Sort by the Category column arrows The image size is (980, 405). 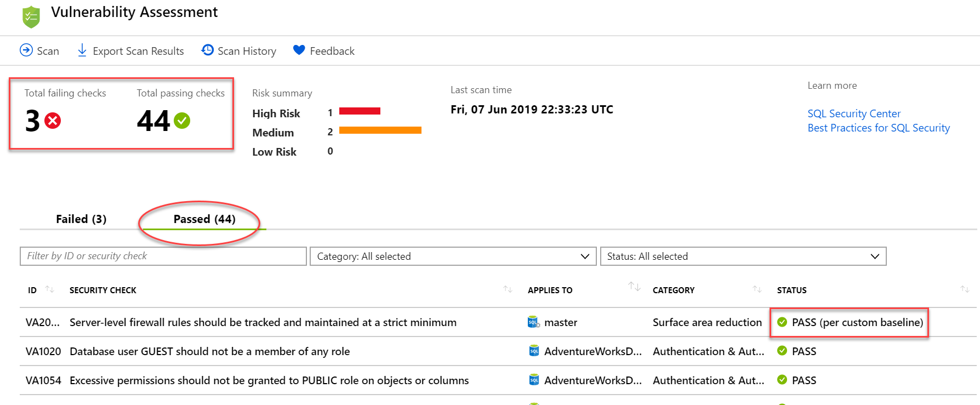(x=757, y=289)
